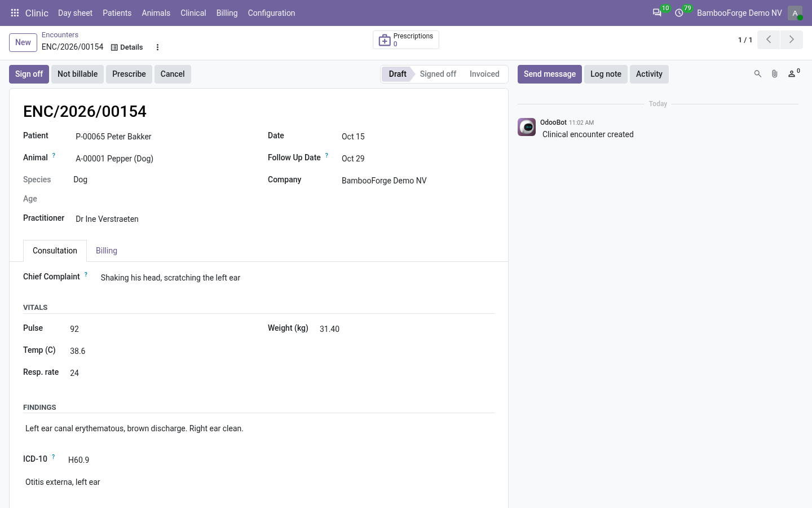812x508 pixels.
Task: Click the user avatar icon
Action: pyautogui.click(x=795, y=13)
